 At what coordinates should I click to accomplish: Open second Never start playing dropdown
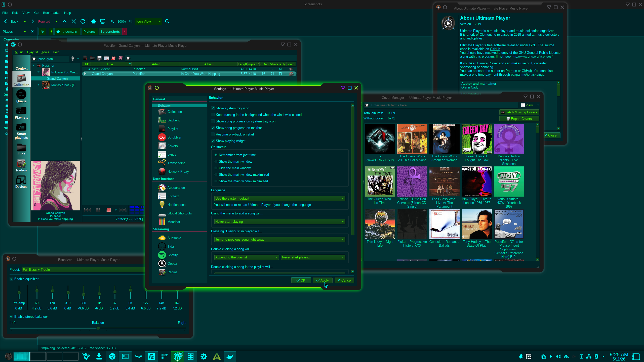(x=313, y=257)
